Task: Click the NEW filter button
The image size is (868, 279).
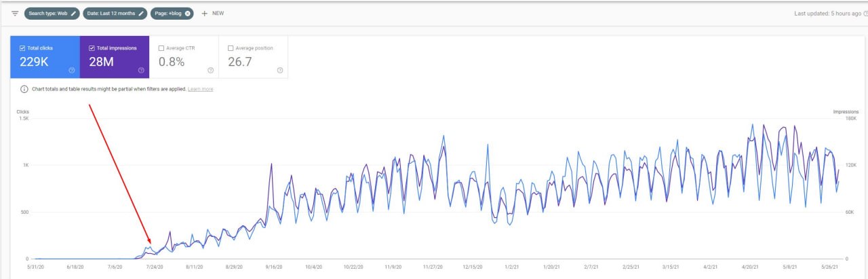Action: click(x=218, y=14)
